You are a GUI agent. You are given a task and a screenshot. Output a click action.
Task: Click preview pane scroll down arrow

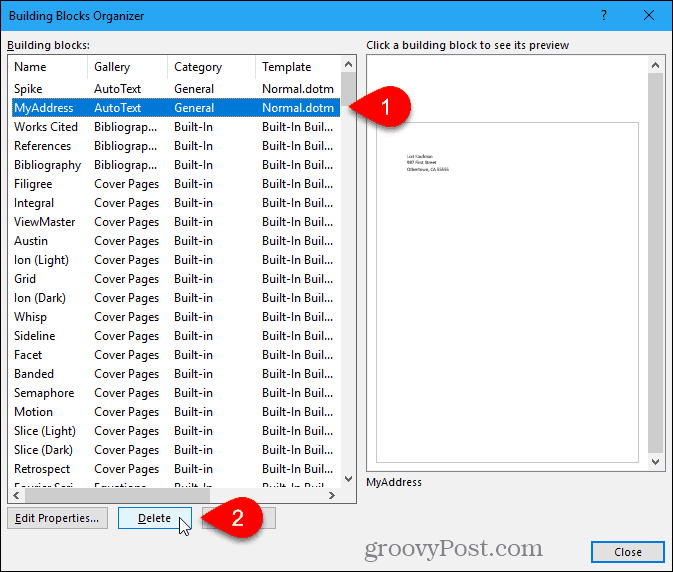(x=655, y=462)
